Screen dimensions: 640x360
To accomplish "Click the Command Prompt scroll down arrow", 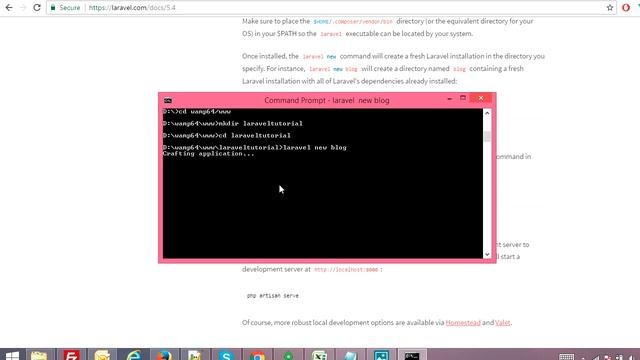I will [487, 254].
